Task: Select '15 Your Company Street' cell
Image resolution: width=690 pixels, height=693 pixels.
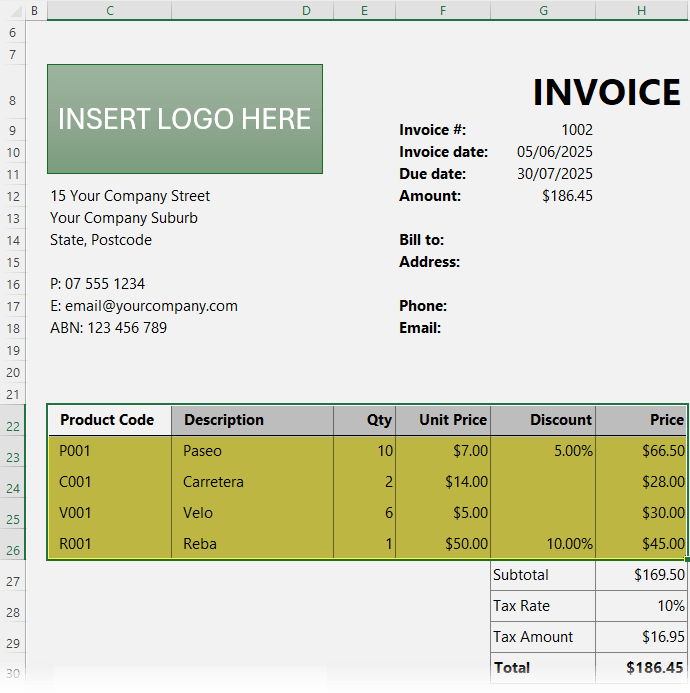Action: point(130,196)
